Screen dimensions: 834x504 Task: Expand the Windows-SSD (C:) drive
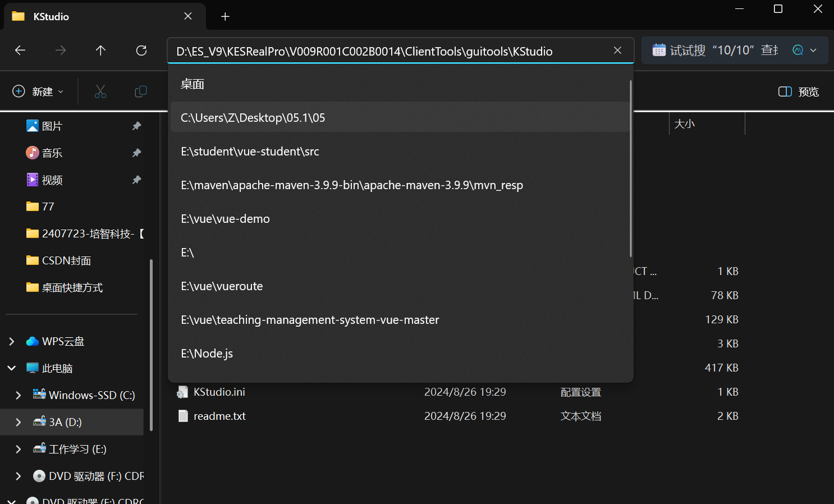(19, 395)
